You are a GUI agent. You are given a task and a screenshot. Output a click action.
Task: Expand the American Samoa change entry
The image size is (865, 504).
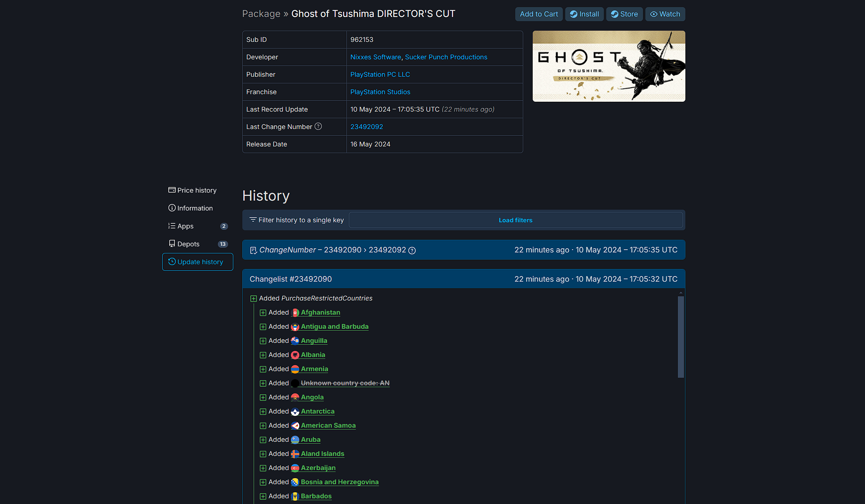coord(263,425)
